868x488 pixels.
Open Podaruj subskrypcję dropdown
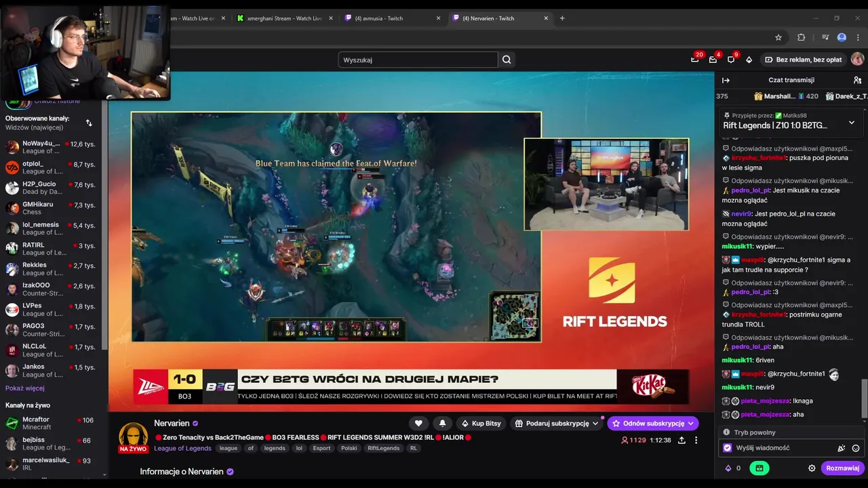click(557, 423)
